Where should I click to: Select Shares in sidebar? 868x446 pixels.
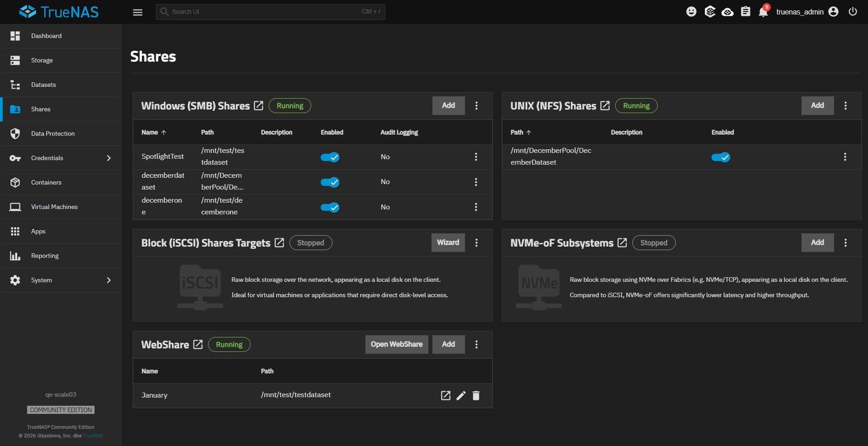[61, 109]
